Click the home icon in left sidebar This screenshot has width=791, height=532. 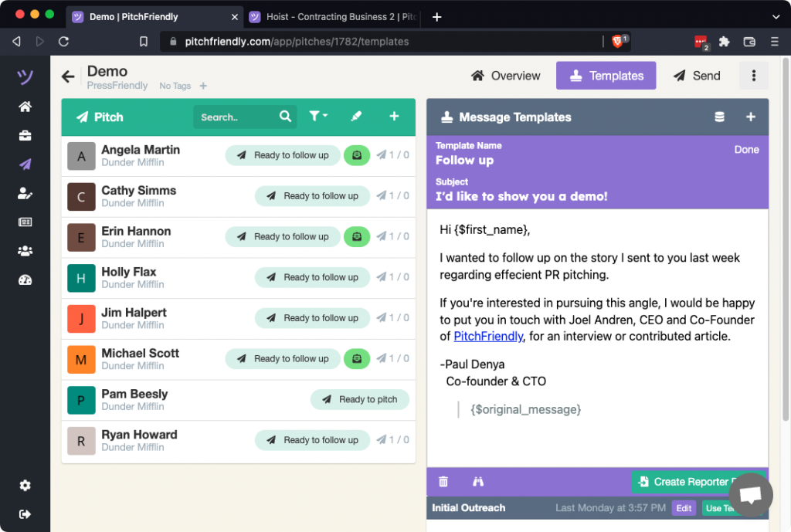(x=25, y=107)
